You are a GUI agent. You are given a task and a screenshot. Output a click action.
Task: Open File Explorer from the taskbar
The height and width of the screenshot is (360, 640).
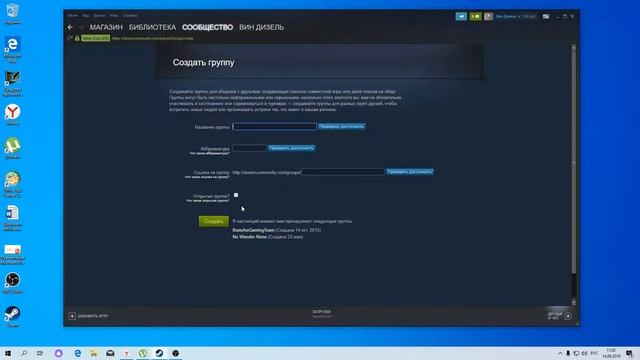click(x=94, y=353)
